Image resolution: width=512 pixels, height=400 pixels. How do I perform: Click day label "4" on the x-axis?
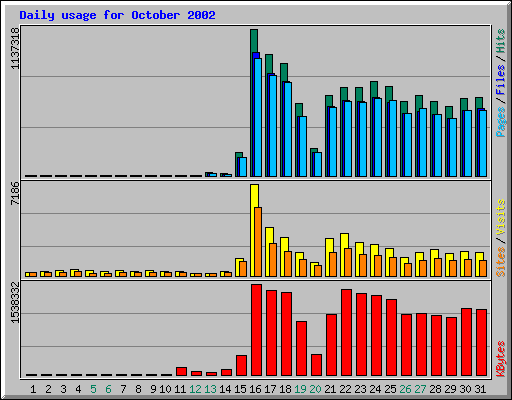click(x=78, y=389)
